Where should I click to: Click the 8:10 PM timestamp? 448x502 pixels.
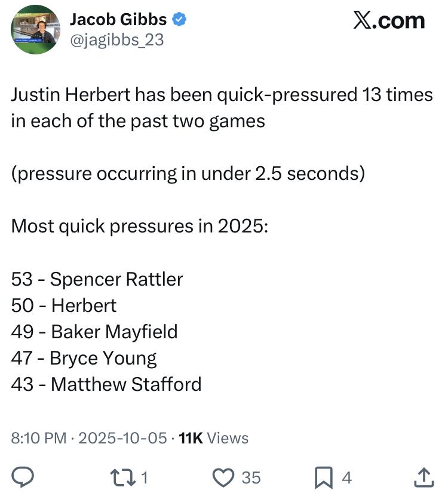coord(38,438)
